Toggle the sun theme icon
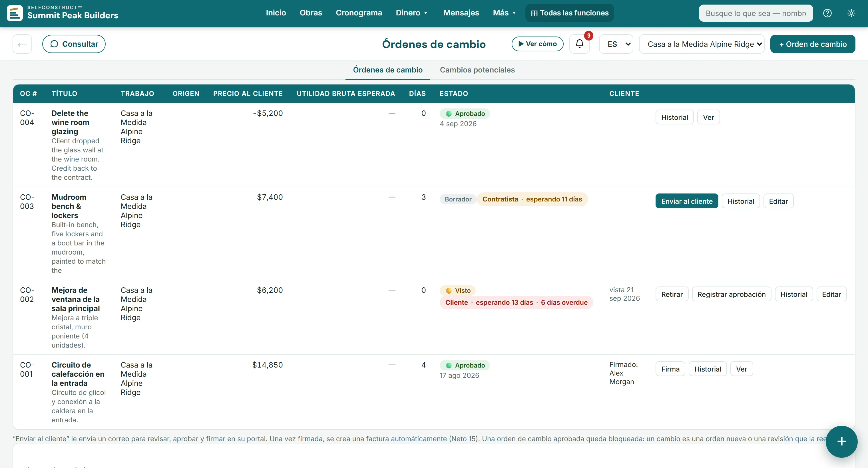This screenshot has width=868, height=468. (851, 13)
